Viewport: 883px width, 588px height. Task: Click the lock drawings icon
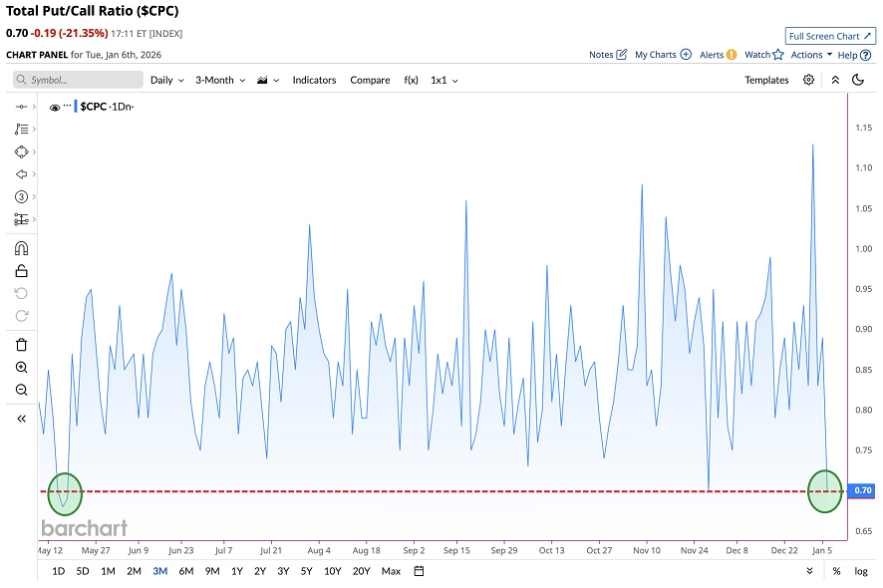[21, 271]
